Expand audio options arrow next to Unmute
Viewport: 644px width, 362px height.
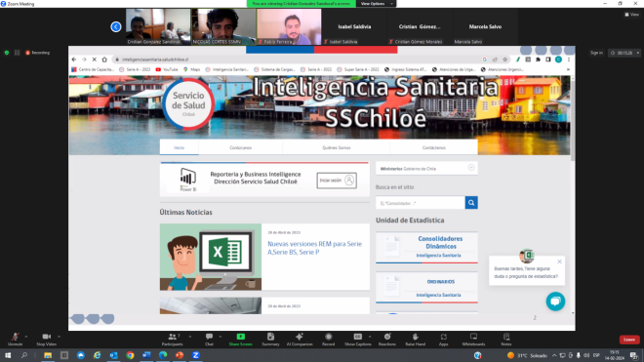[26, 337]
